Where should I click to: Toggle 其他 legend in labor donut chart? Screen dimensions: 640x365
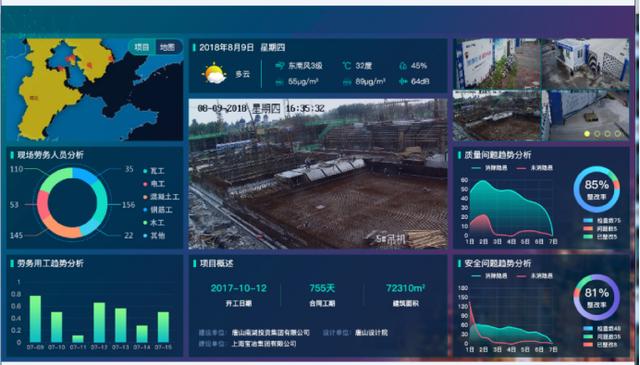pos(154,236)
